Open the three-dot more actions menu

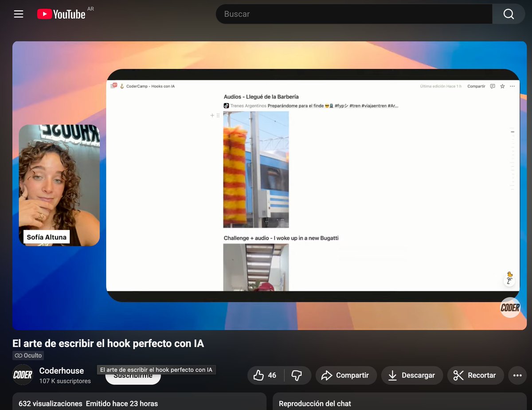tap(517, 375)
